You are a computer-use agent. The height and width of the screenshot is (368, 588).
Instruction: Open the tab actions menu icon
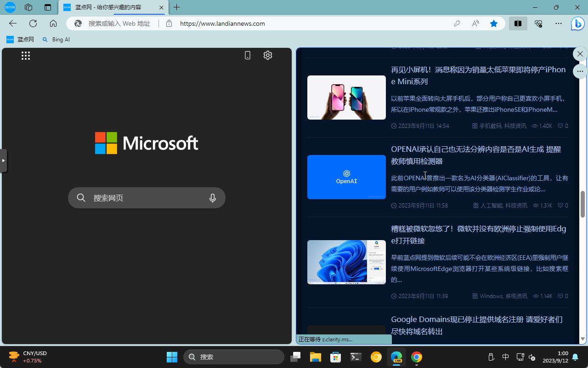[48, 7]
